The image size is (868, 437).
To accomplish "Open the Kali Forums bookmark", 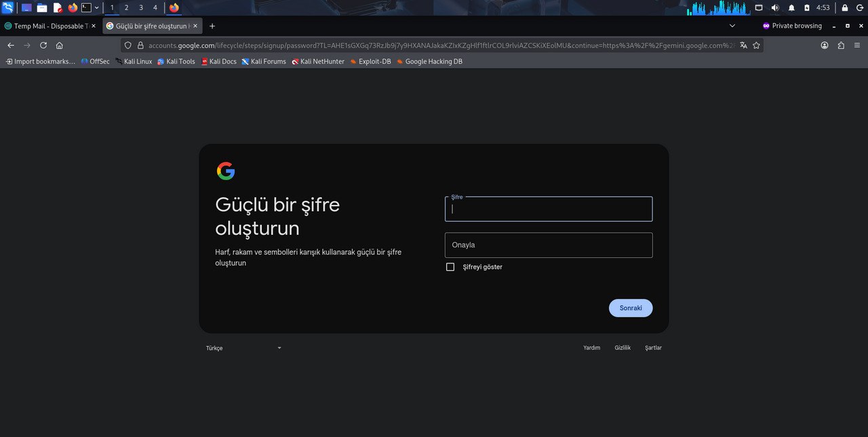I will click(264, 61).
